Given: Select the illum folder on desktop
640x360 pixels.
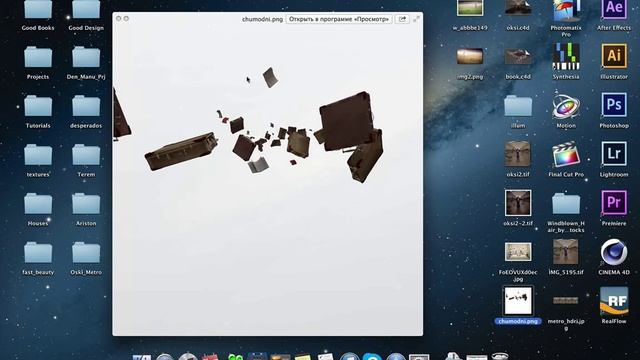Looking at the screenshot, I should (518, 106).
